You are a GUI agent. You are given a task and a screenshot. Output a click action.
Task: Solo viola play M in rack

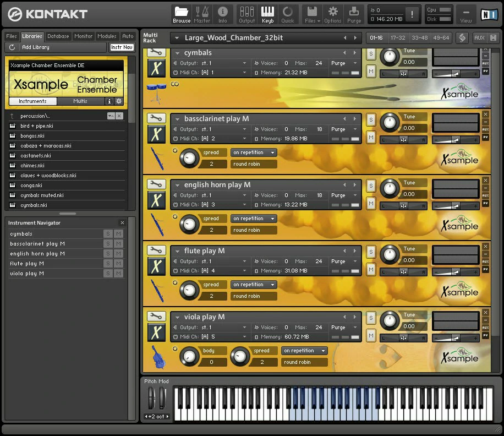(x=371, y=318)
